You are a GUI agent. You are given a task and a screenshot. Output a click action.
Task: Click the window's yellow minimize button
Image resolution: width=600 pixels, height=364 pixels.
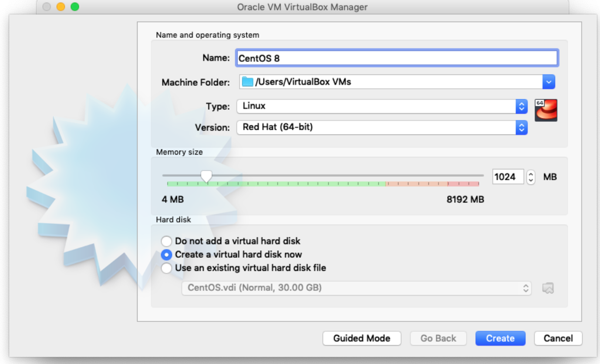pyautogui.click(x=61, y=7)
